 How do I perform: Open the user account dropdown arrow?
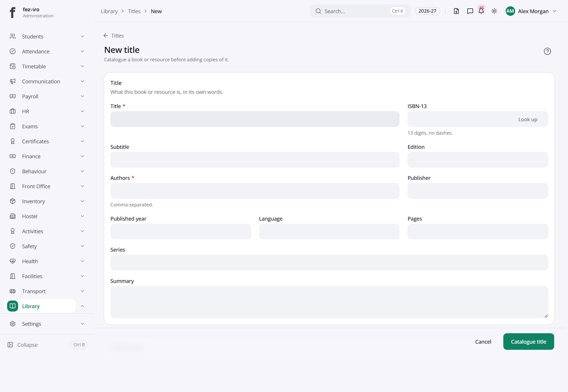[x=555, y=11]
